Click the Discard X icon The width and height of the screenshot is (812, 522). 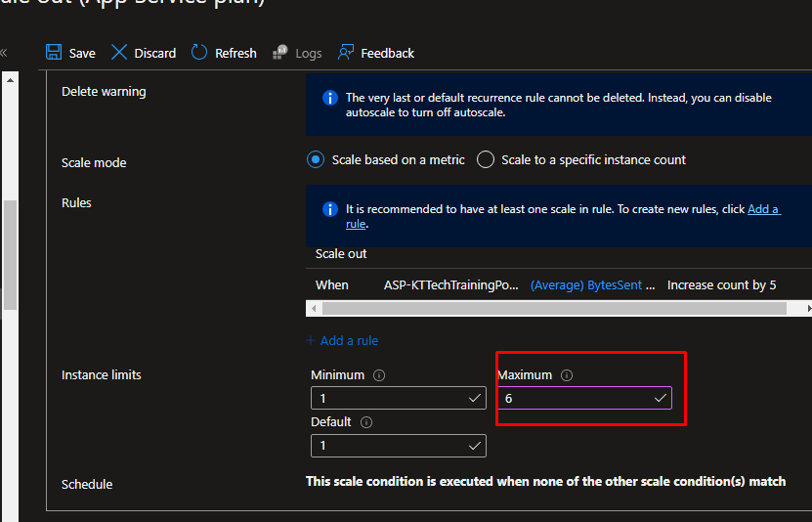point(119,53)
